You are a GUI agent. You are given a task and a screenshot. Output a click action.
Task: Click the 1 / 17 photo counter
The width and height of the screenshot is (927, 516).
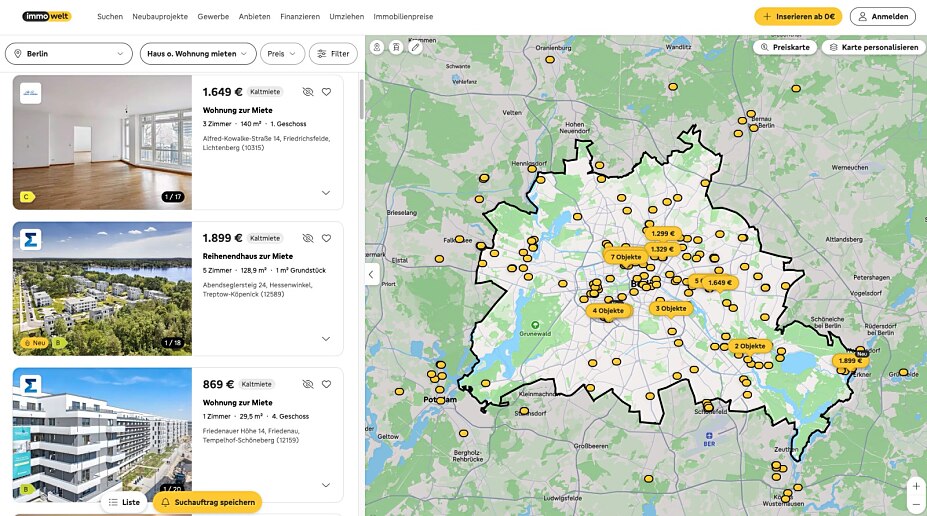[173, 197]
